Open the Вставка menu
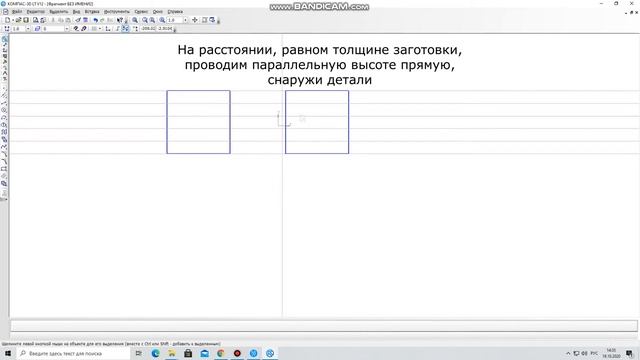Viewport: 640px width, 360px height. (x=92, y=11)
